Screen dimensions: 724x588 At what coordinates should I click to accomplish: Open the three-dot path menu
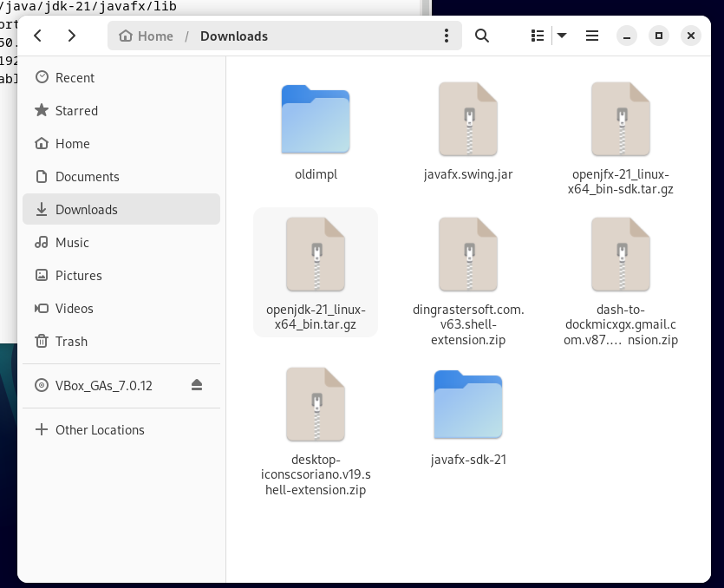pos(447,36)
